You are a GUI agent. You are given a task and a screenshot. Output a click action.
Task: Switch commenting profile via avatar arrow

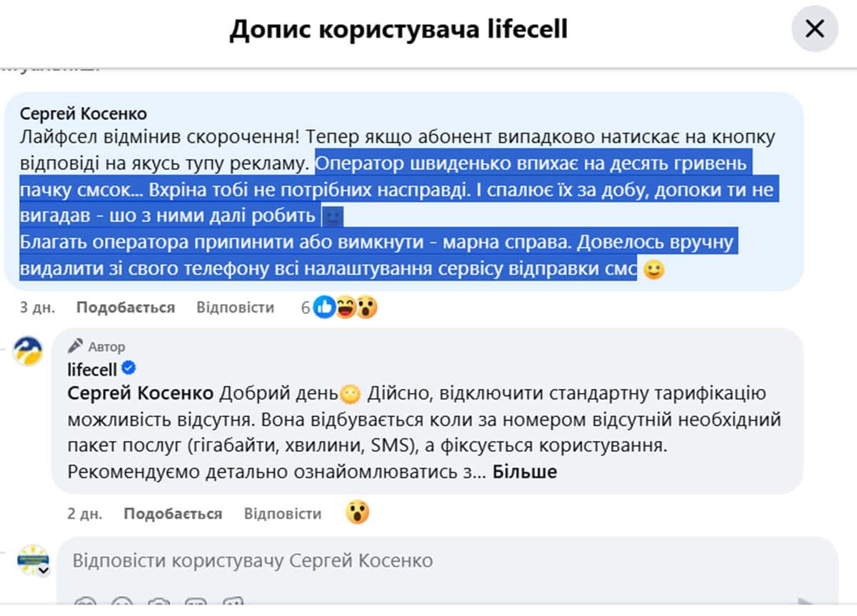(43, 570)
